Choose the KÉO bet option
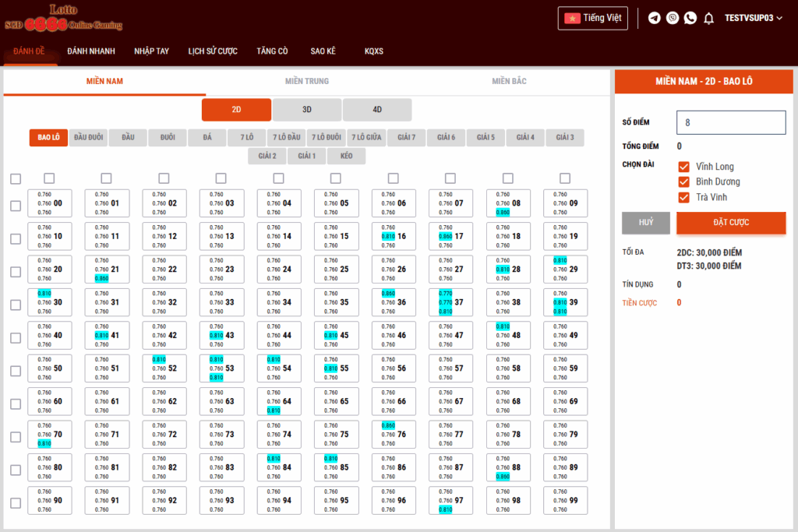 point(347,156)
